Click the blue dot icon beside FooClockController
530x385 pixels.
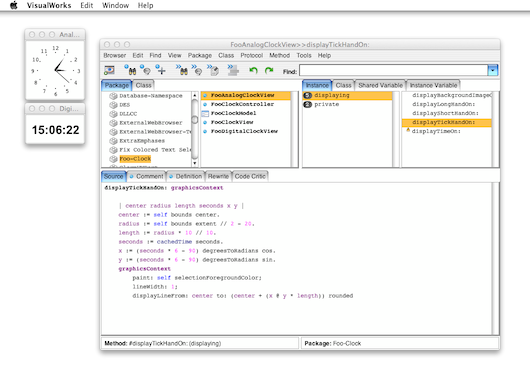205,104
